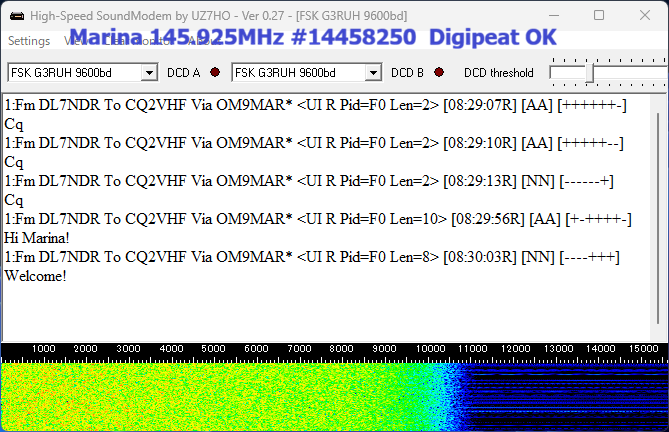The image size is (669, 432).
Task: Open the Settings menu
Action: coord(29,41)
